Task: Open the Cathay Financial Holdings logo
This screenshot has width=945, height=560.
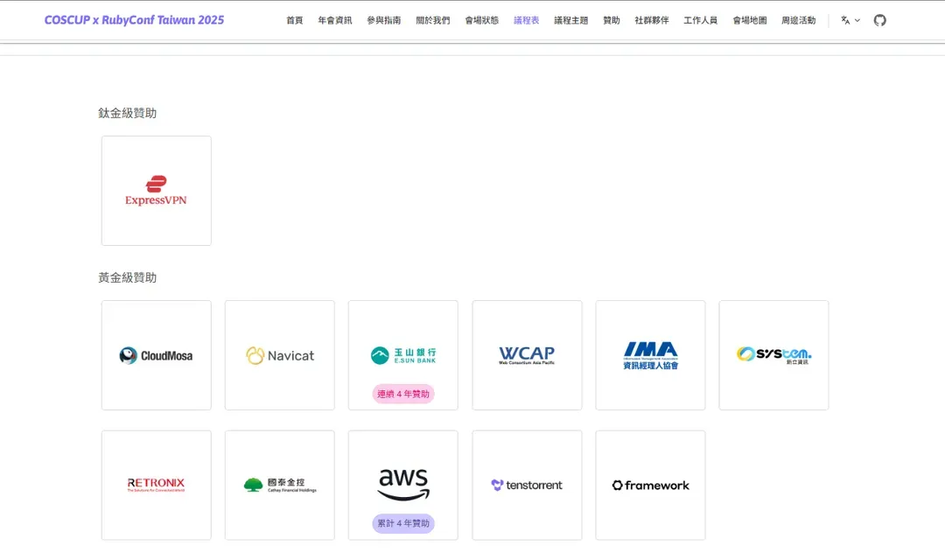Action: point(280,485)
